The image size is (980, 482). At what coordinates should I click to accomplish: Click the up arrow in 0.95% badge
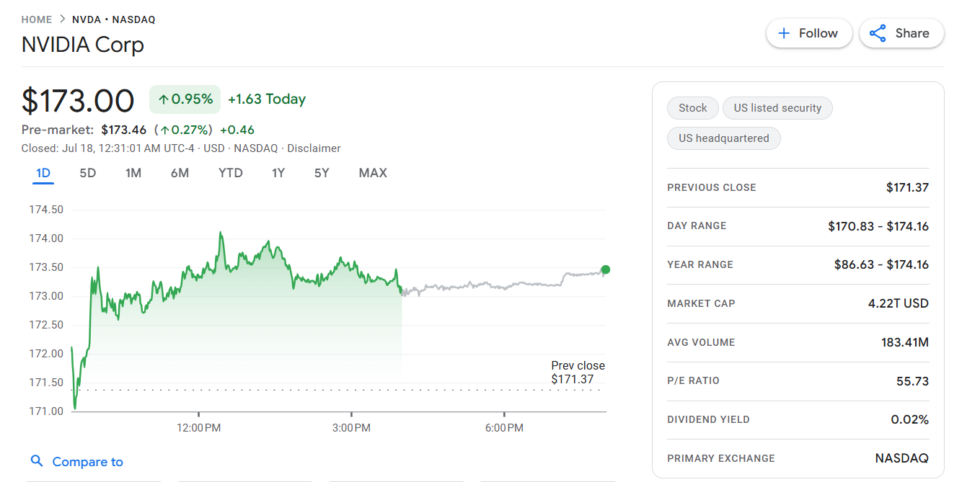[x=164, y=99]
